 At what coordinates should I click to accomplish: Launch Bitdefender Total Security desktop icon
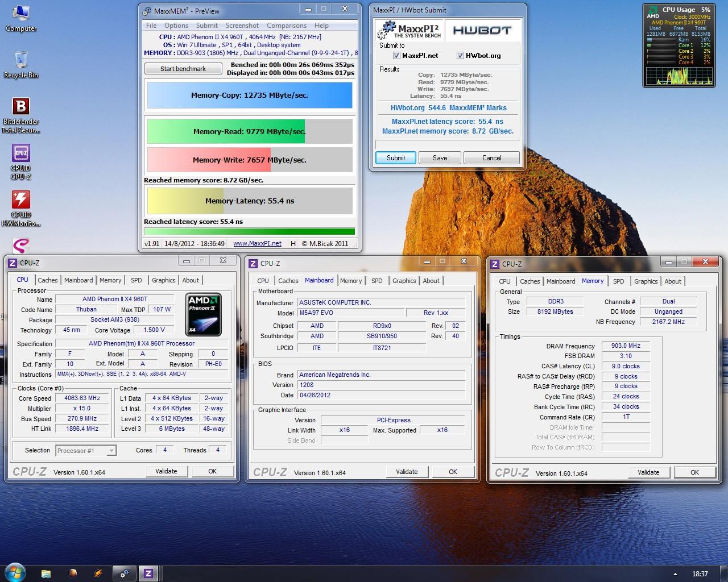click(x=21, y=115)
